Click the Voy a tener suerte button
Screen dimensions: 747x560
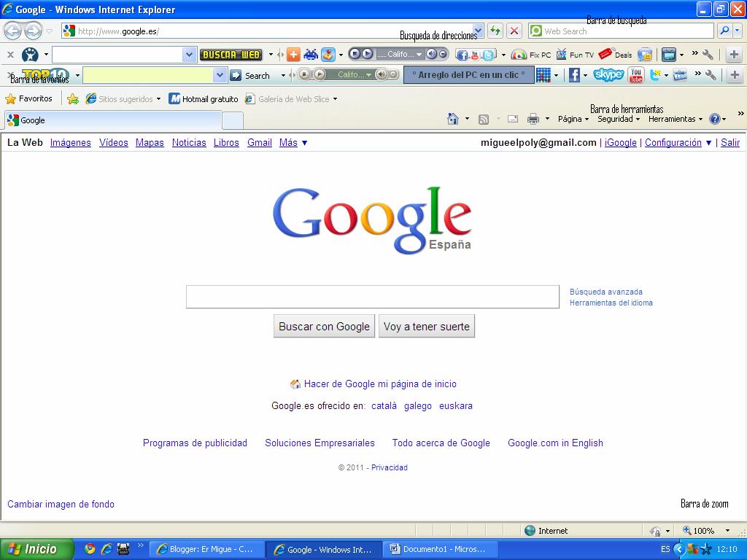(427, 326)
